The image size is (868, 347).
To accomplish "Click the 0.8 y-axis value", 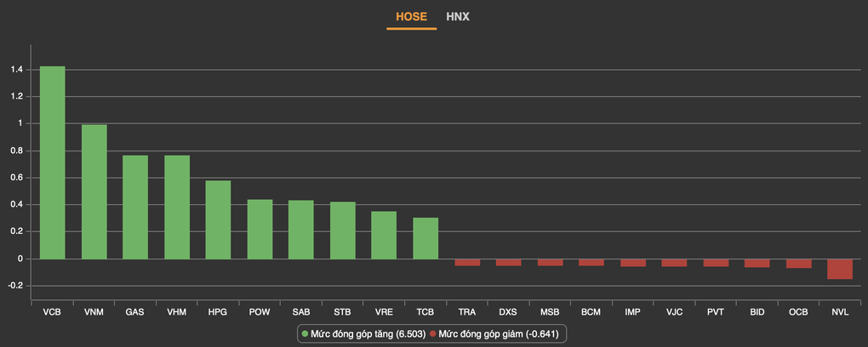I will tap(16, 151).
